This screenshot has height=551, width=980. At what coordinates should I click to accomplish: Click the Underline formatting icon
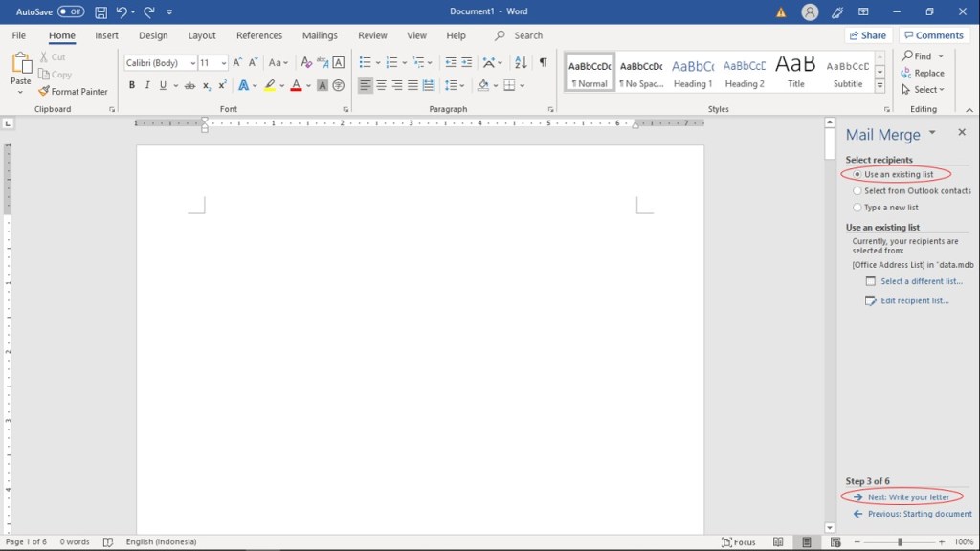(163, 85)
